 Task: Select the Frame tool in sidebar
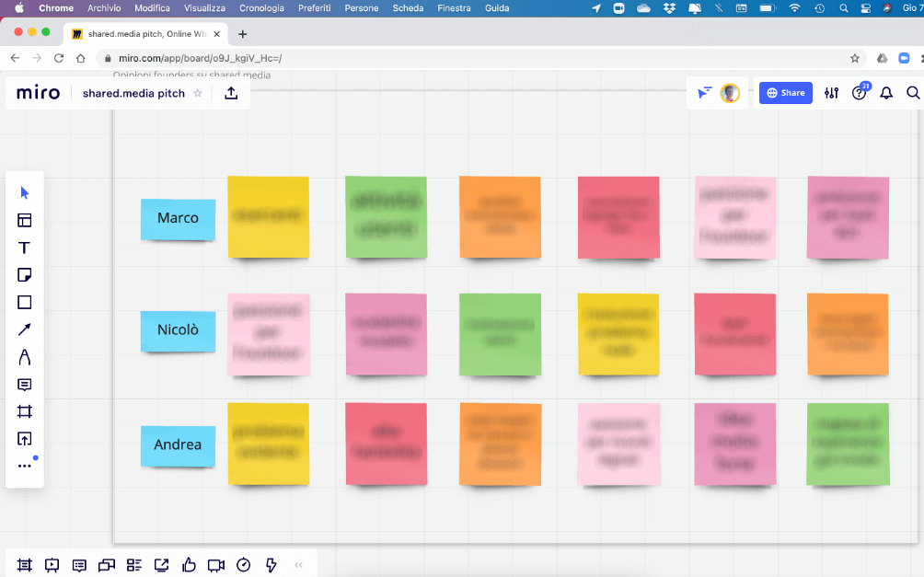tap(25, 411)
